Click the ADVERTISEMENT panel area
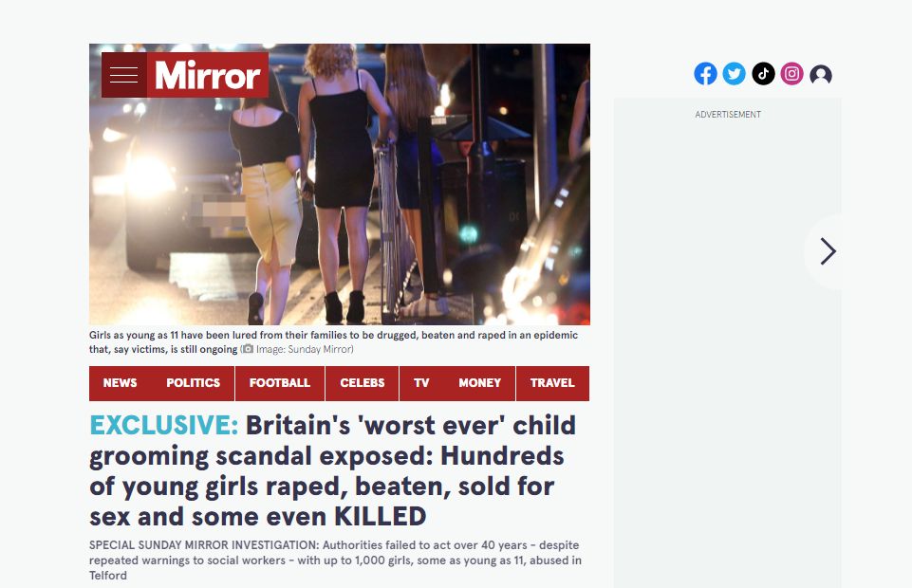Viewport: 912px width, 588px height. click(x=728, y=342)
